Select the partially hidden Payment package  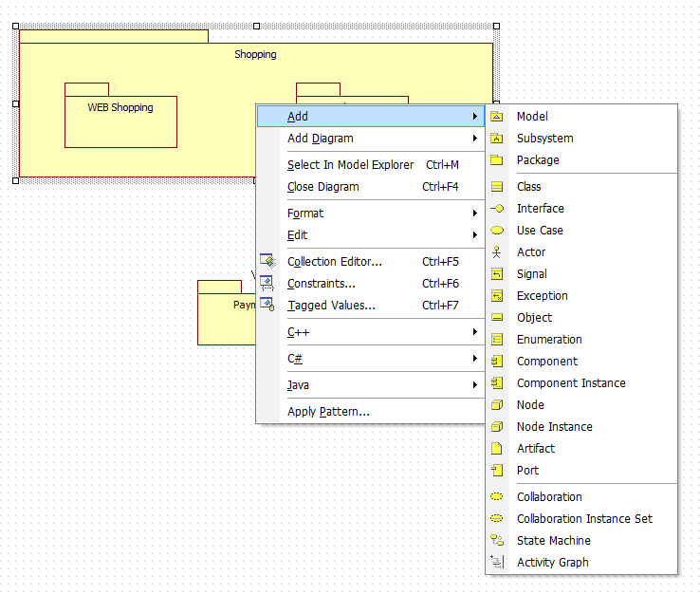click(227, 313)
